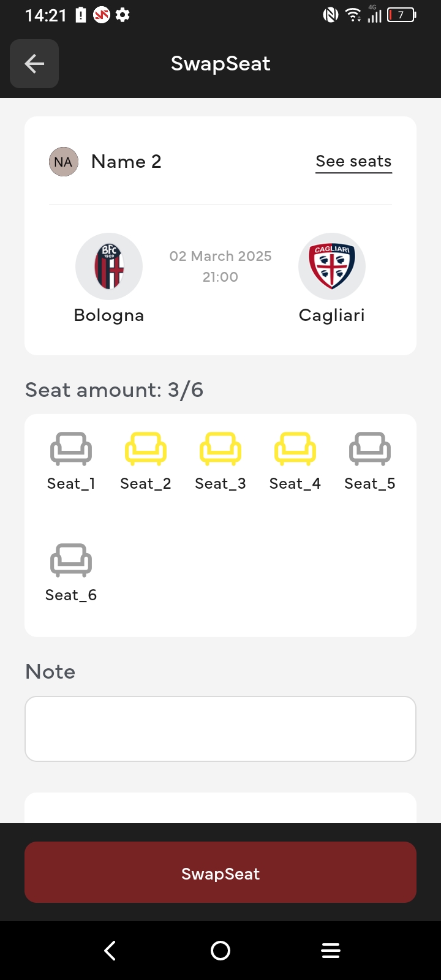Tap the match date 02 March 2025
The height and width of the screenshot is (980, 441).
coord(221,256)
